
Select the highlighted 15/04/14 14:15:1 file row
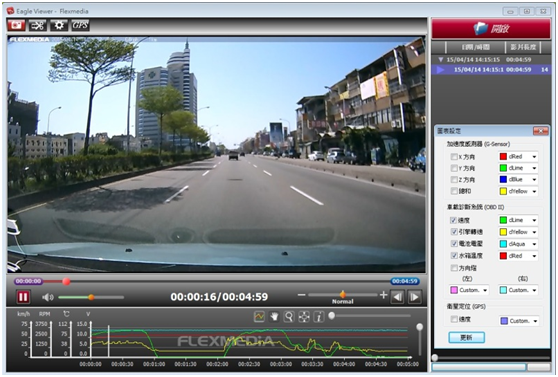pyautogui.click(x=491, y=70)
